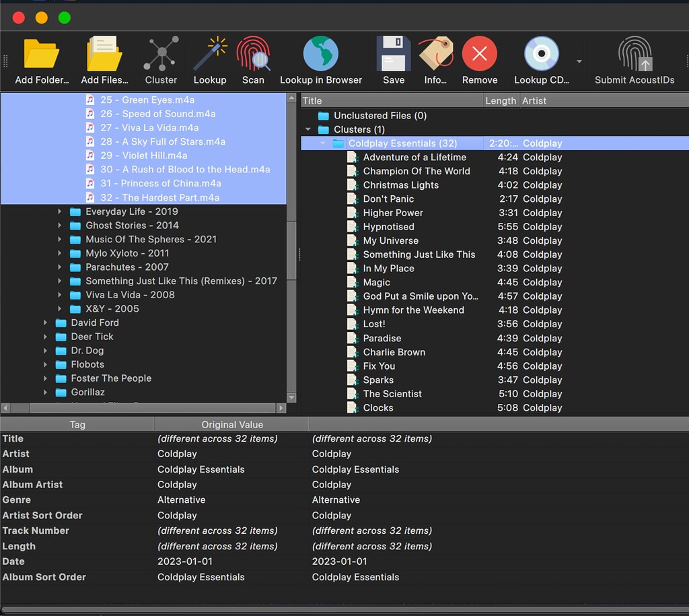Expand the X&Y - 2005 folder

click(59, 308)
